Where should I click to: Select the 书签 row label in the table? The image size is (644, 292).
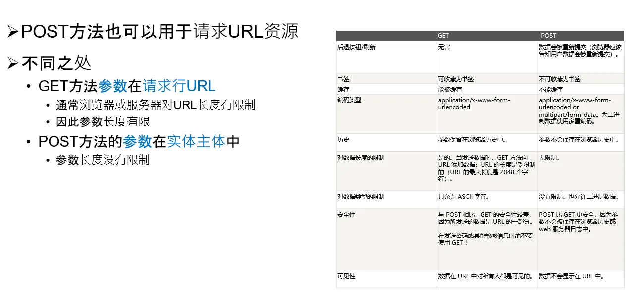click(x=343, y=79)
